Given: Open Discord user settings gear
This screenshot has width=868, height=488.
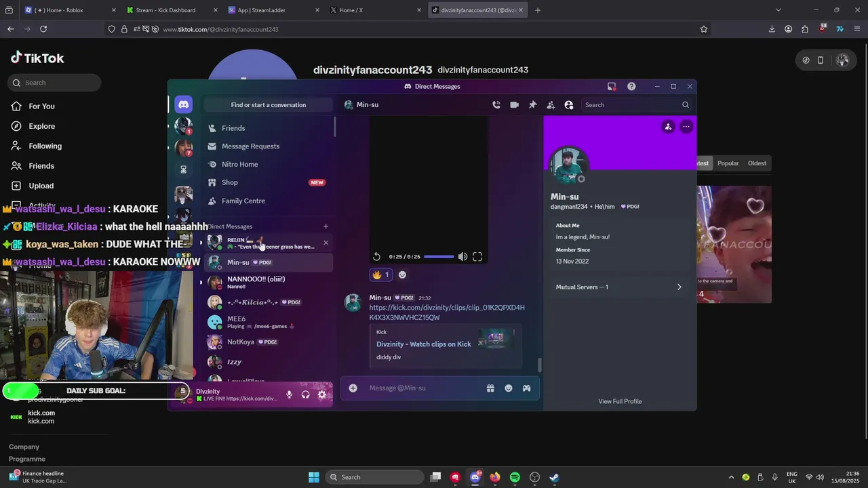Looking at the screenshot, I should (322, 394).
